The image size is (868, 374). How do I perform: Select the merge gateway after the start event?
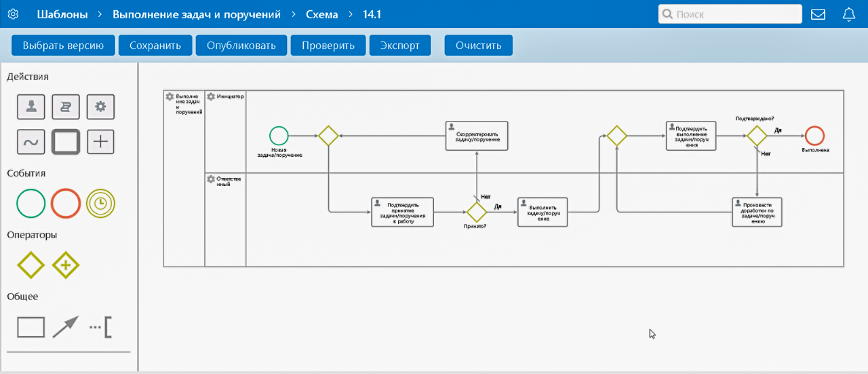[329, 136]
